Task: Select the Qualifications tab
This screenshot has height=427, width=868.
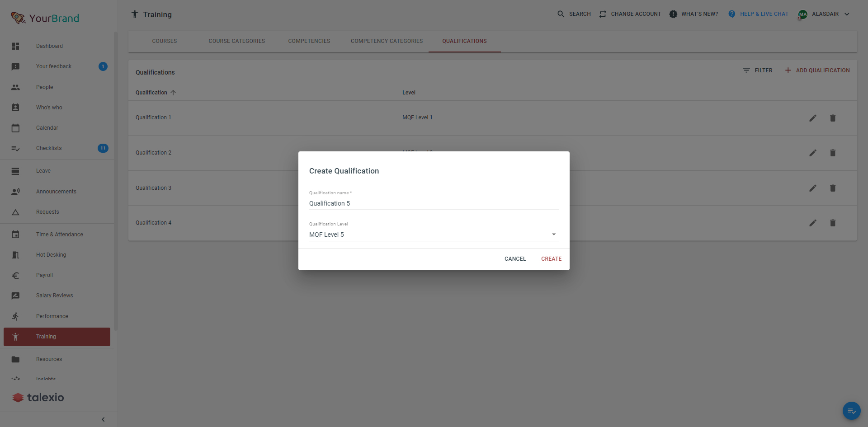Action: tap(465, 41)
